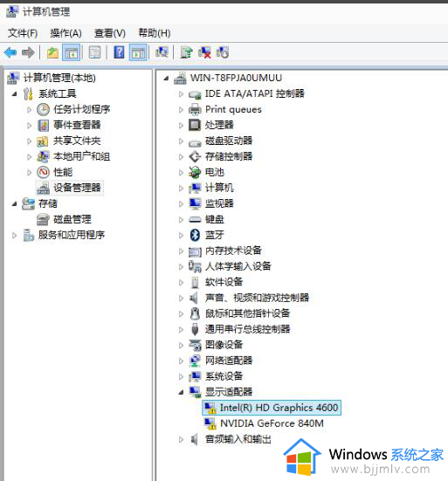The height and width of the screenshot is (481, 448).
Task: Click the Disable device toolbar icon
Action: pyautogui.click(x=223, y=52)
